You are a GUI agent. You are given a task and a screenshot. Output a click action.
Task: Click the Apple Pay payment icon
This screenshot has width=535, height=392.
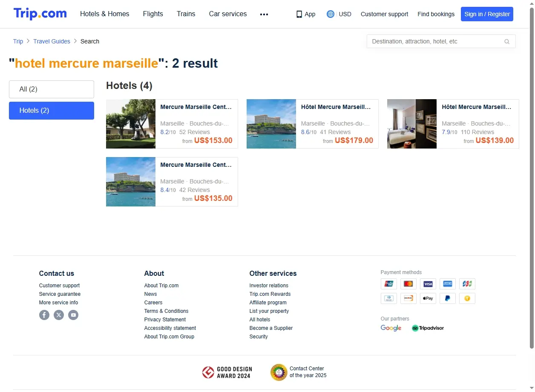click(428, 298)
